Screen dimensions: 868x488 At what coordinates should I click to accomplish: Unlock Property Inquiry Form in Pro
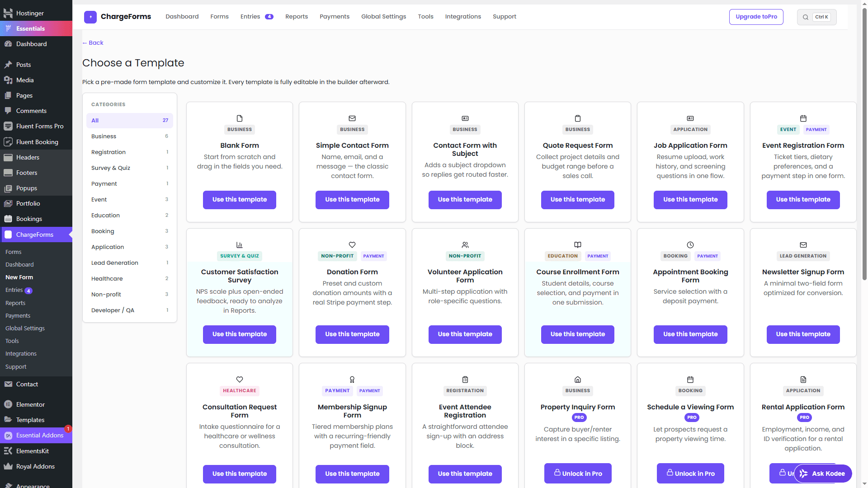(x=578, y=473)
